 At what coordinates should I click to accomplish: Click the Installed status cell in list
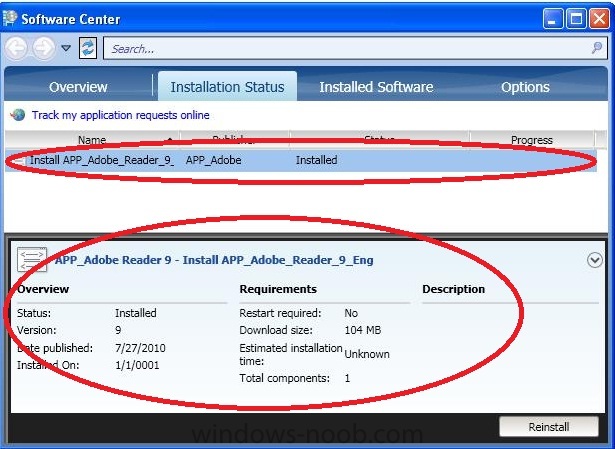(x=316, y=160)
